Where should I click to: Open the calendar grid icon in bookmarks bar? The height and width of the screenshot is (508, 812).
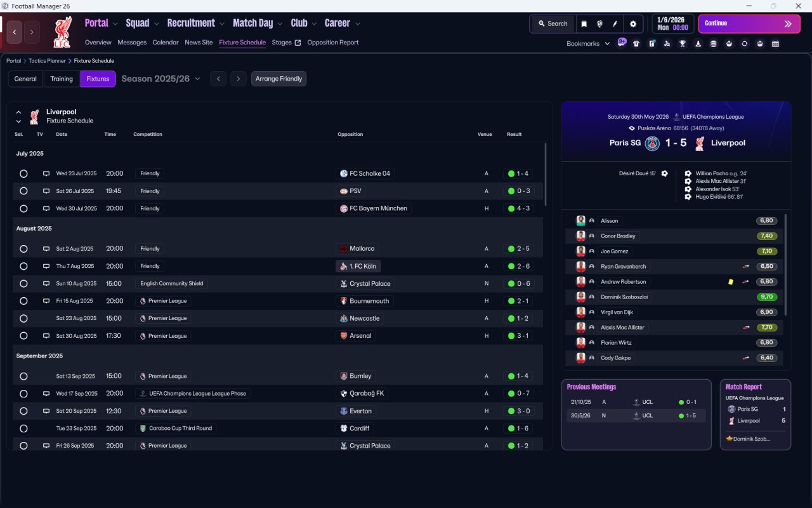[775, 44]
